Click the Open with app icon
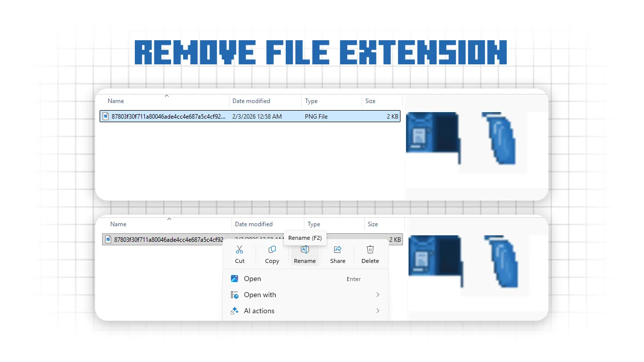The width and height of the screenshot is (644, 362). pyautogui.click(x=234, y=295)
